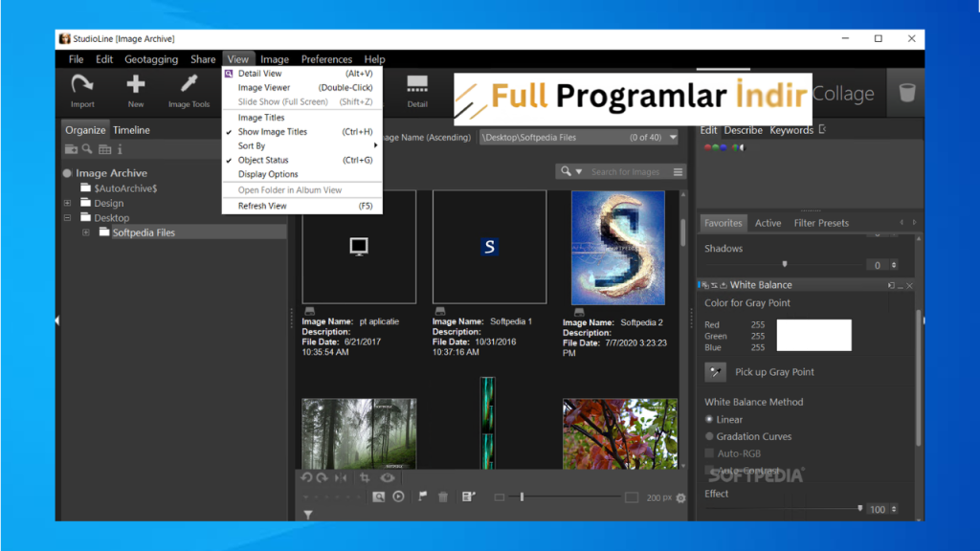
Task: Open the Import tool in the toolbar
Action: 82,91
